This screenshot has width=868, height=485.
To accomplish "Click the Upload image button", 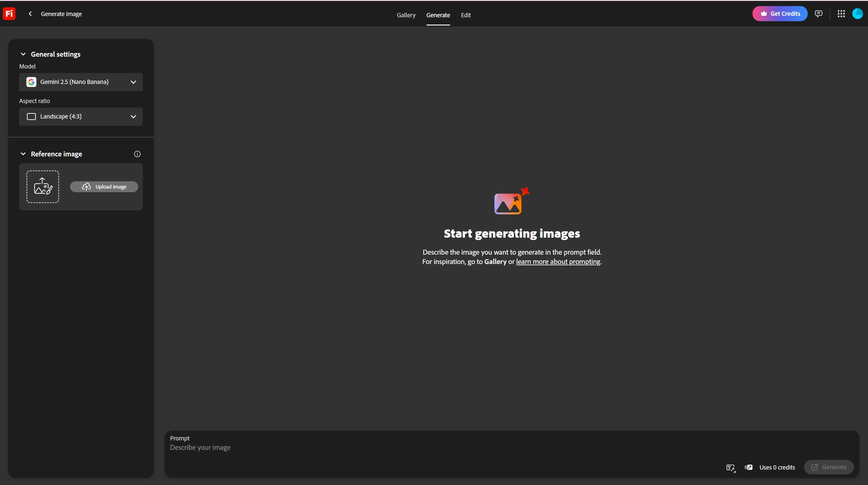I will coord(104,187).
